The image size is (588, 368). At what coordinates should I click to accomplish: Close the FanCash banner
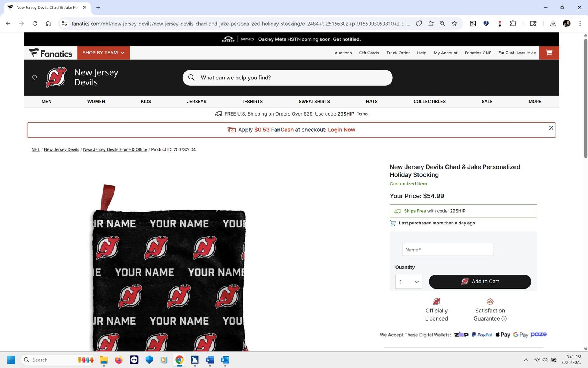pos(551,128)
